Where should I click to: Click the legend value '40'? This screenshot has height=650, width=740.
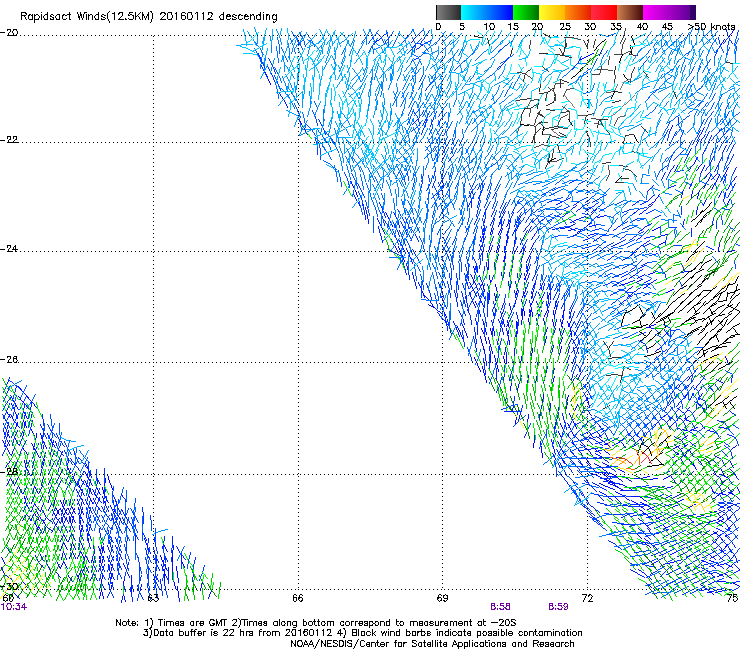tap(642, 27)
